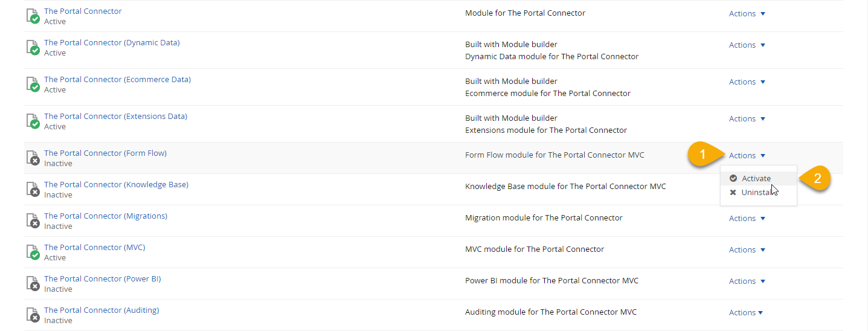Click Knowledge Base inactive module icon
The image size is (868, 331).
point(33,190)
